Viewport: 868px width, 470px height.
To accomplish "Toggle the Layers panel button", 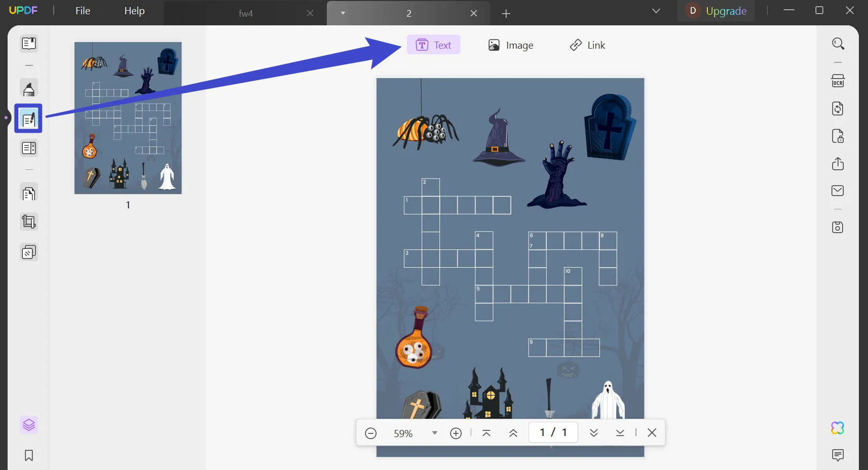I will pos(29,424).
